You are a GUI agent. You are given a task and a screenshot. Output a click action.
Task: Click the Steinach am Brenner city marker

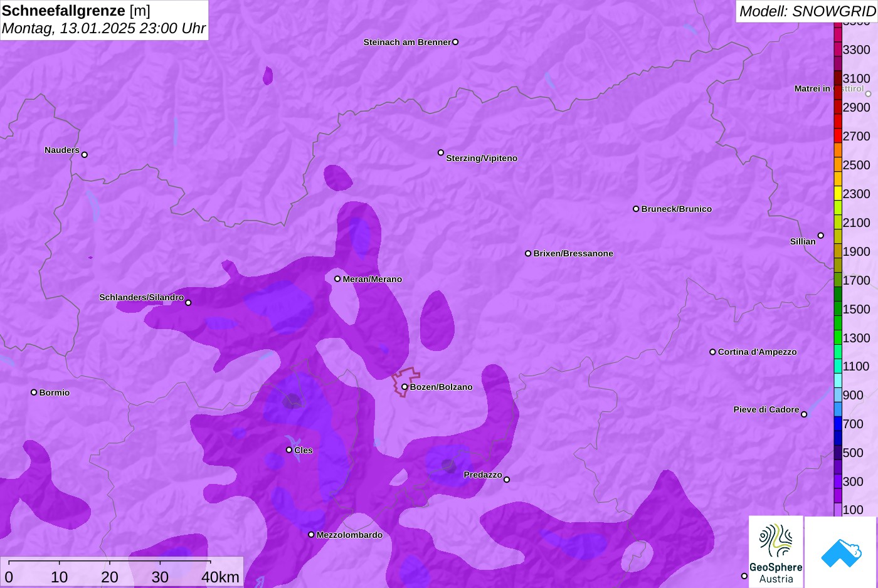pos(455,42)
